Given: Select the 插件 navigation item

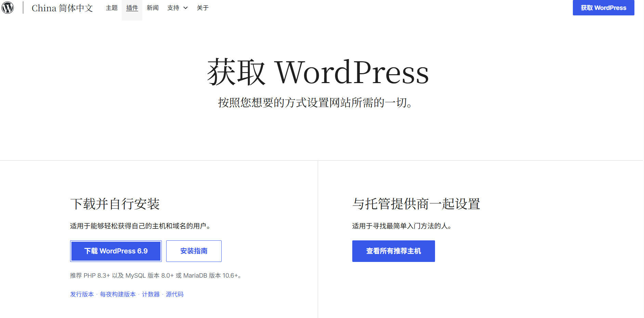Looking at the screenshot, I should pos(132,8).
